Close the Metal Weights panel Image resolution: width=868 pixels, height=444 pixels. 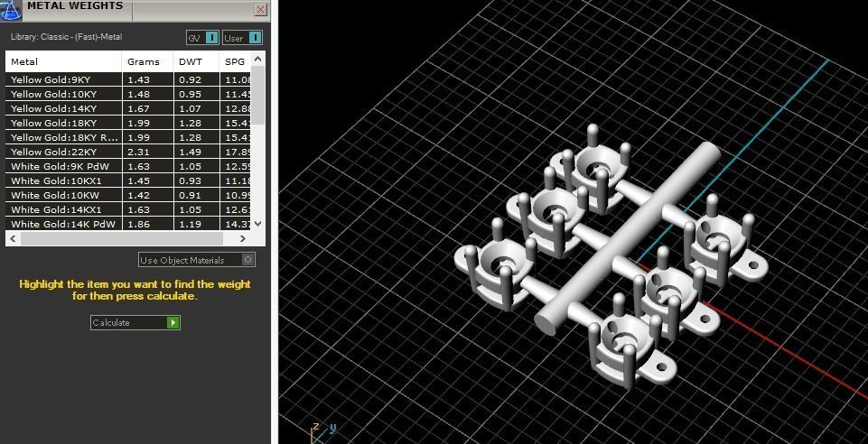click(x=261, y=9)
